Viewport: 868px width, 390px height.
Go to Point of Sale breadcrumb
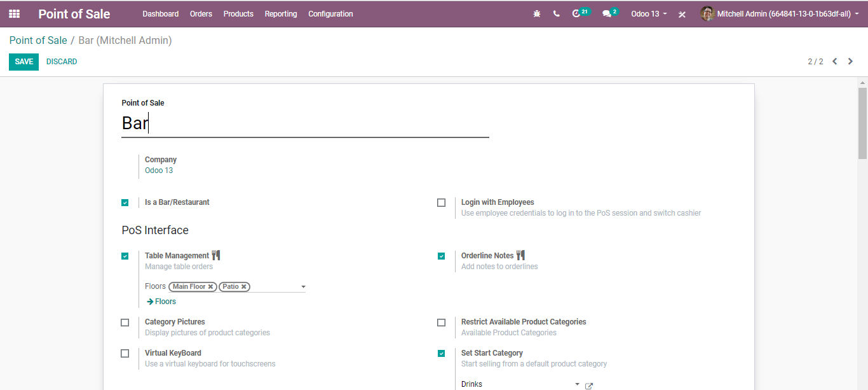(38, 40)
